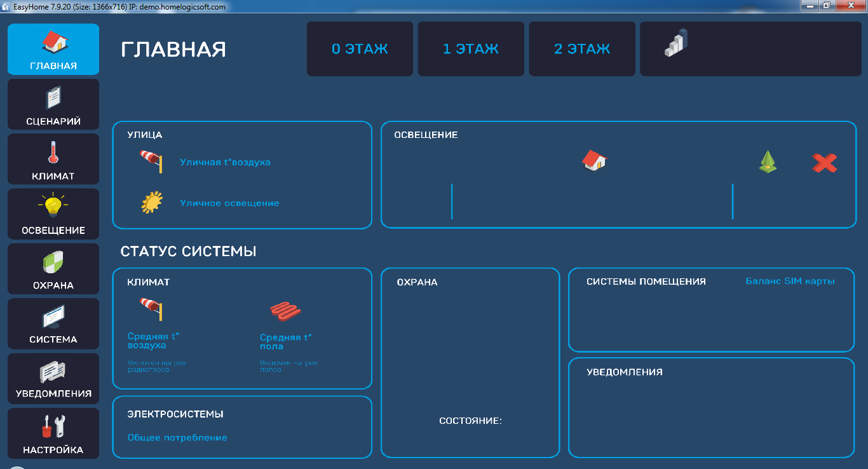Open the Климат thermometer section
Screen dimensions: 868x469
click(x=53, y=160)
